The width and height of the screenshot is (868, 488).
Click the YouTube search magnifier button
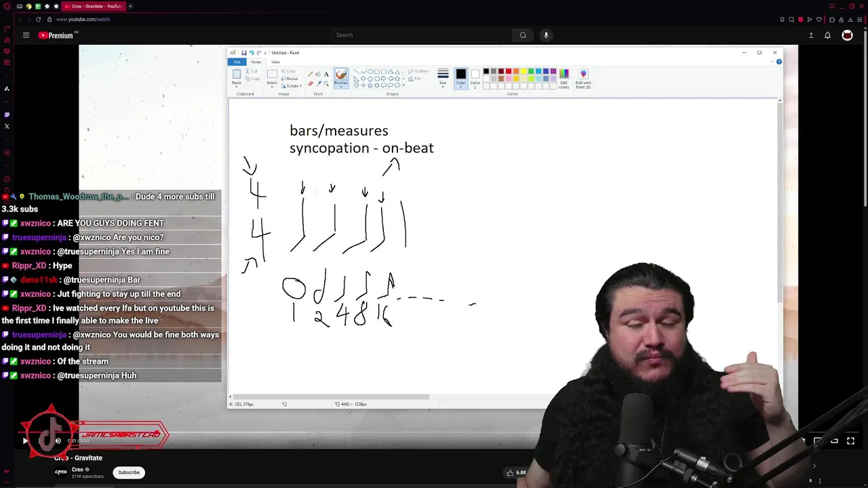[523, 35]
